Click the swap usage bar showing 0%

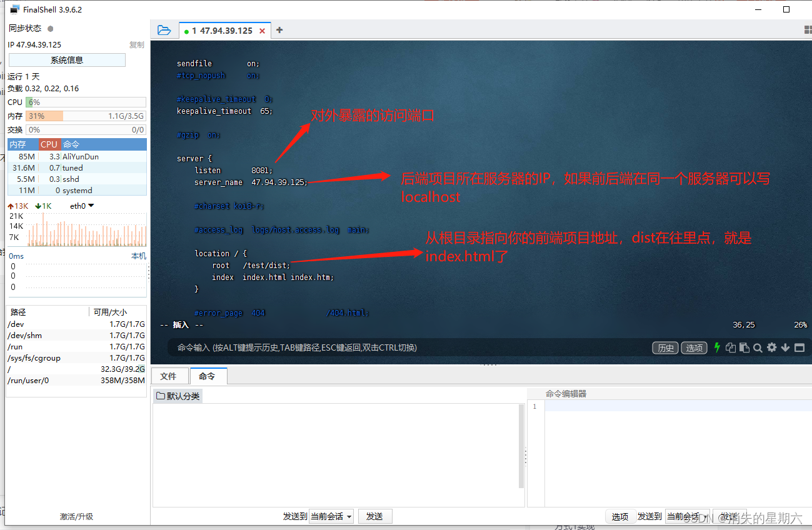(86, 130)
